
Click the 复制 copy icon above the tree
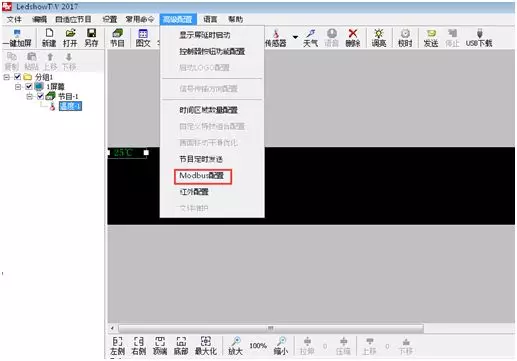pyautogui.click(x=12, y=61)
